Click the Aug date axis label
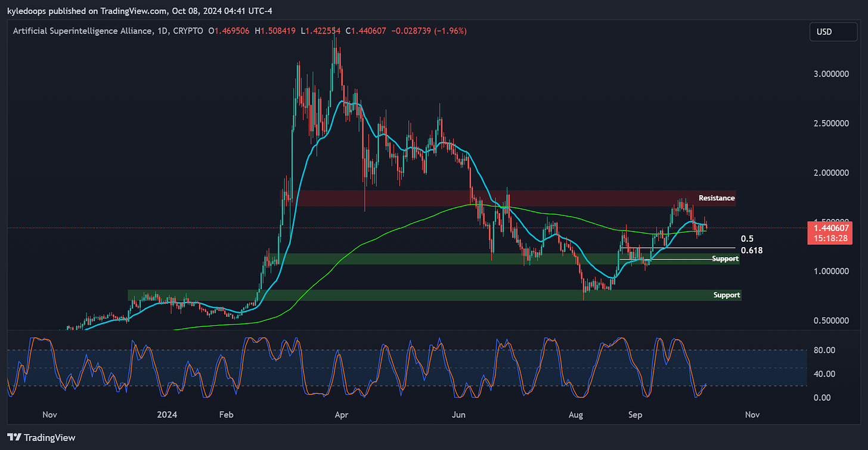The height and width of the screenshot is (450, 868). pyautogui.click(x=575, y=414)
